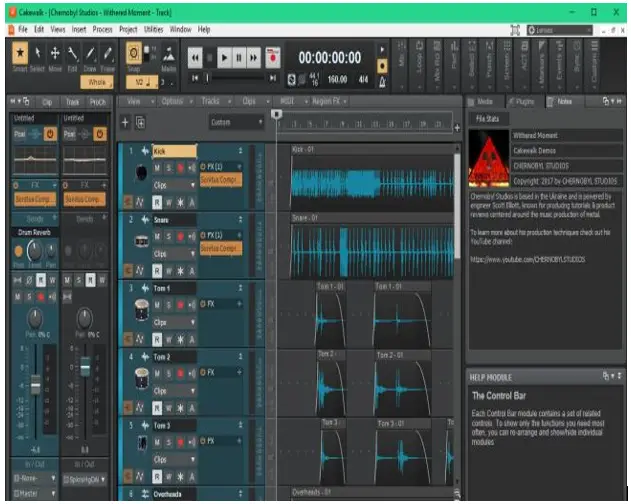Screen dimensions: 631x504
Task: Open the inspector Clip tab
Action: 47,102
